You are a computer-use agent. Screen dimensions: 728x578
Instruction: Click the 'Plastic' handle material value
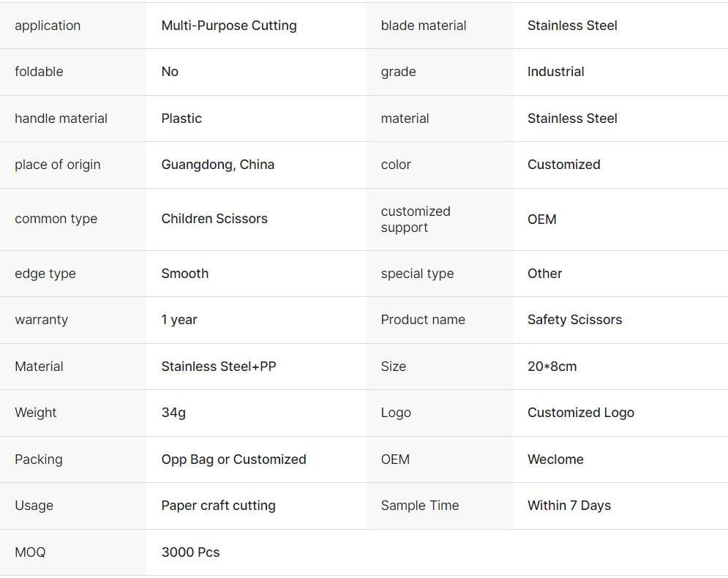[x=181, y=119]
